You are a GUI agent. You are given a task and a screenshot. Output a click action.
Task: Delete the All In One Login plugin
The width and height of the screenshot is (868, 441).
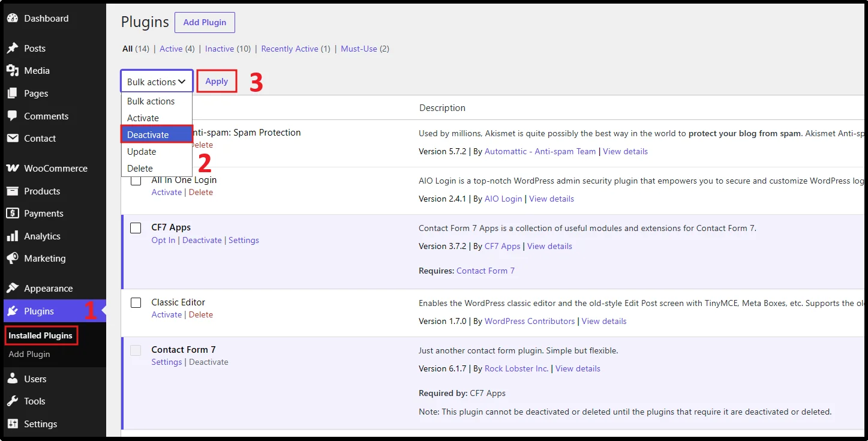[x=201, y=193]
